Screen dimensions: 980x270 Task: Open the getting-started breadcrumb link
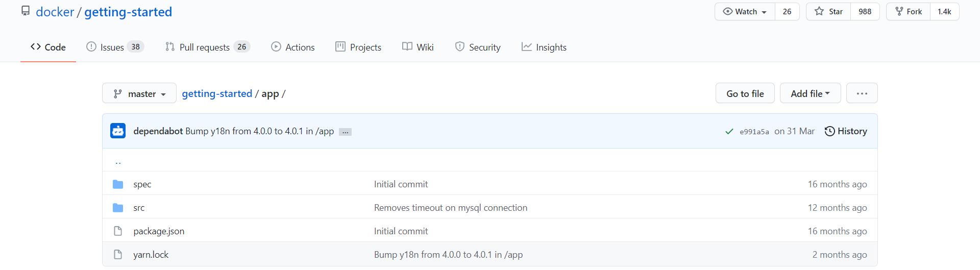click(x=217, y=93)
